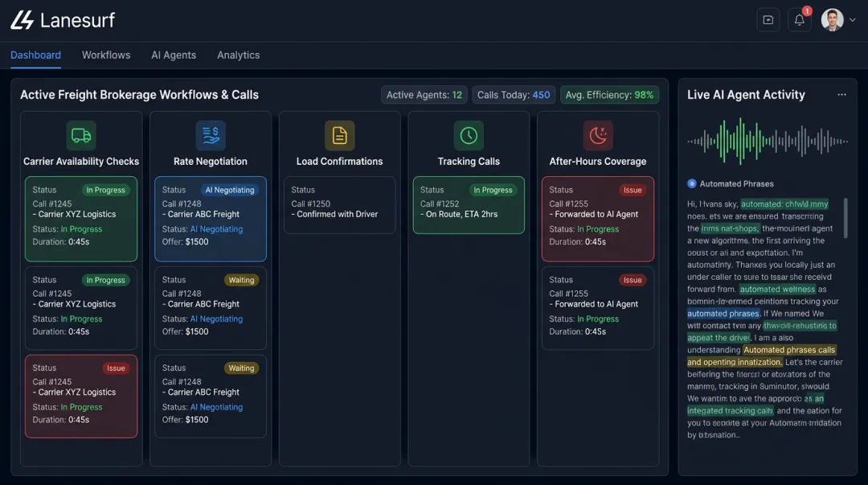Click In Progress badge on Tracking Call #1252
This screenshot has height=485, width=868.
pos(493,190)
